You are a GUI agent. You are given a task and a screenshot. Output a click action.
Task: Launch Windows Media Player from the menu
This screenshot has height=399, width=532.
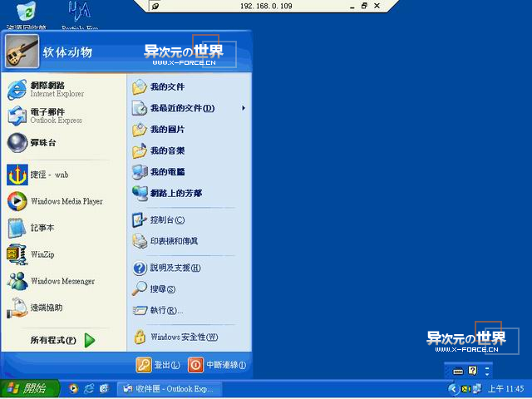click(x=63, y=201)
